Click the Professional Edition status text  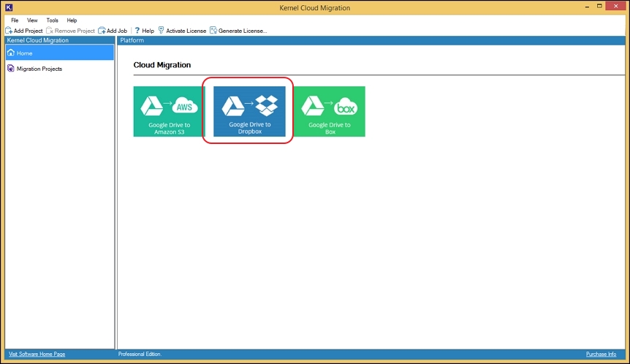pos(140,354)
